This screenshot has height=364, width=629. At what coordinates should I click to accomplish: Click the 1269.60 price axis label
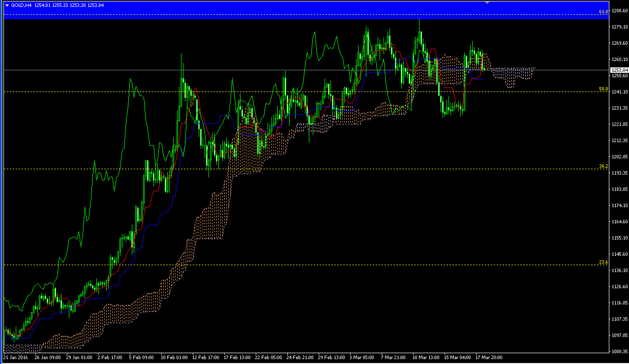[x=620, y=43]
